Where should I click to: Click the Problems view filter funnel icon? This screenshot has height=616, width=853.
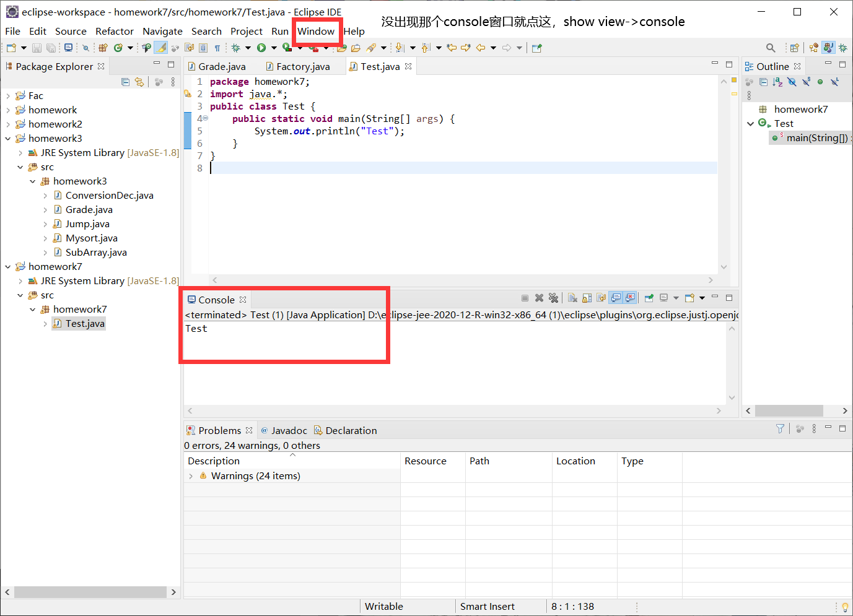781,428
